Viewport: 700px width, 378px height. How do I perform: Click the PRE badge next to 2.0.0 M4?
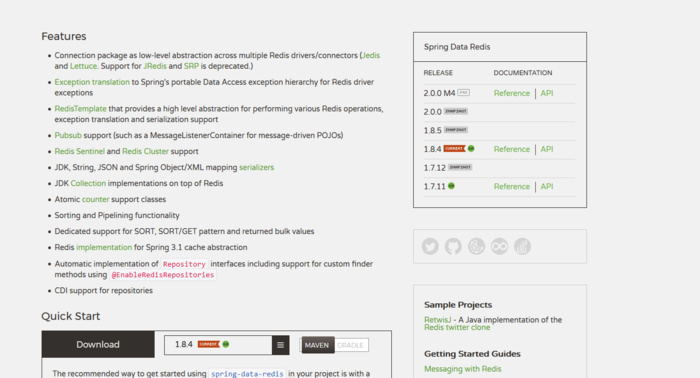(463, 93)
